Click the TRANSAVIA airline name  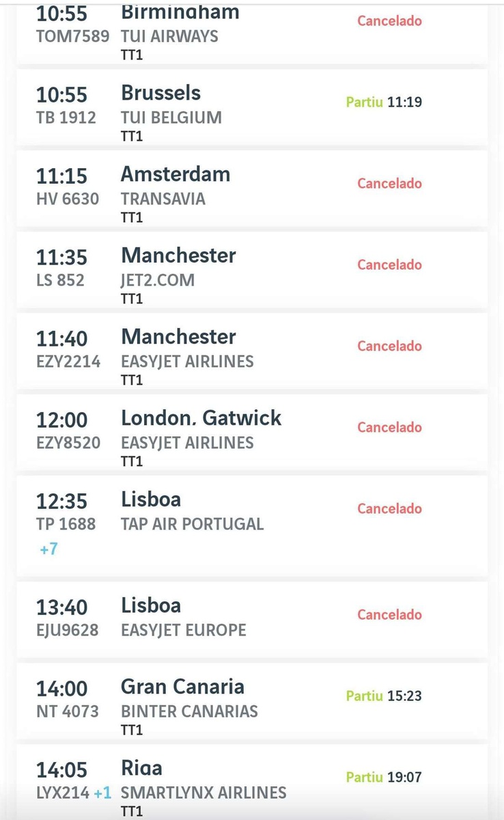pyautogui.click(x=163, y=199)
